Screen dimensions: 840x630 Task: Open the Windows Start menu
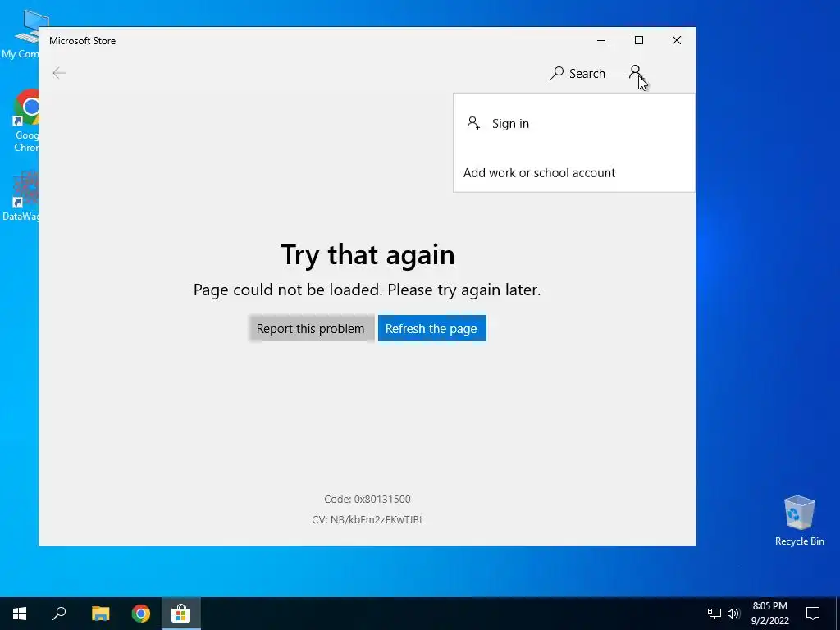coord(20,614)
